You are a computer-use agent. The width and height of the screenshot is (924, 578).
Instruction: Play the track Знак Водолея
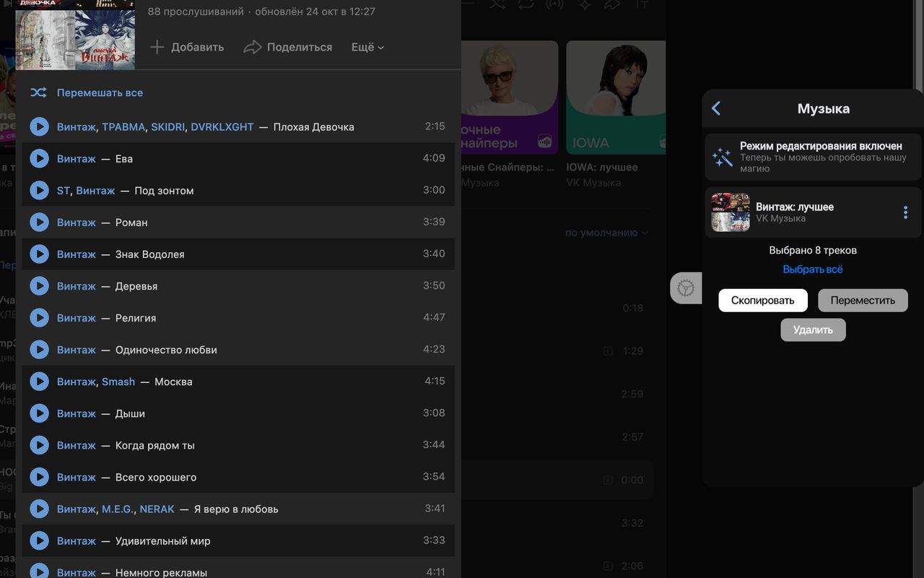point(39,254)
